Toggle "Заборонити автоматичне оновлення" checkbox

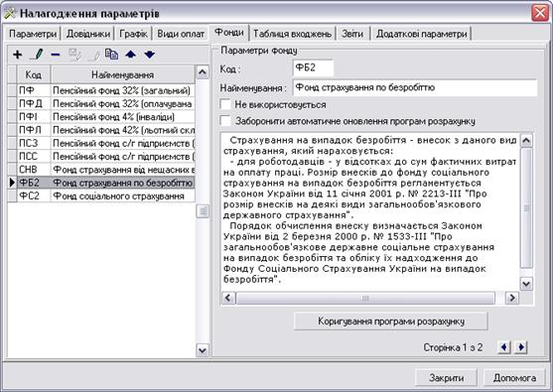click(x=225, y=121)
